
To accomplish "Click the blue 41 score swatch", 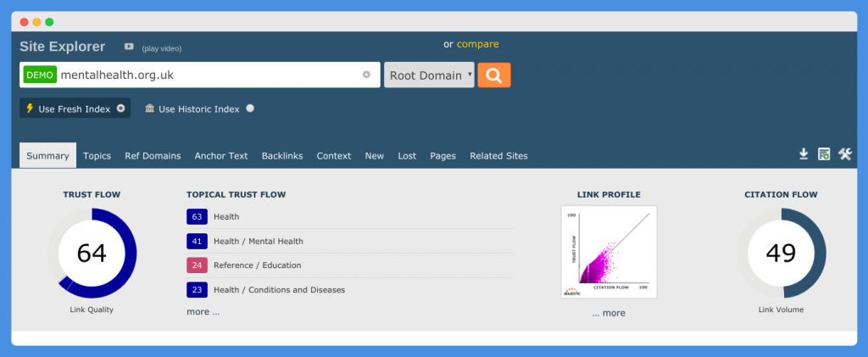I will tap(197, 241).
